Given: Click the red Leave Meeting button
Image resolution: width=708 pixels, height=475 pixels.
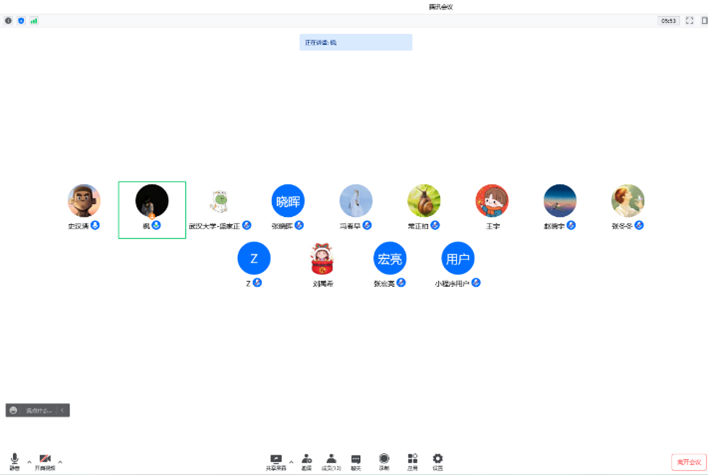Looking at the screenshot, I should click(687, 461).
